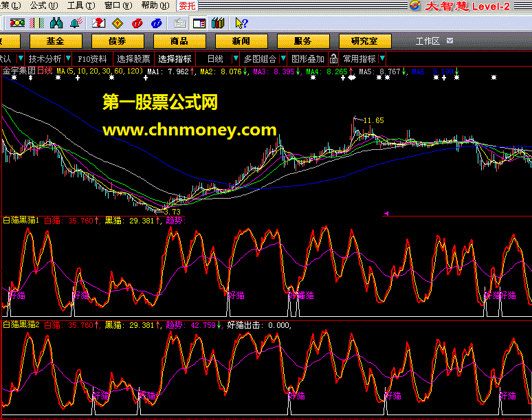Click 选择股票 toolbar button

pyautogui.click(x=133, y=59)
